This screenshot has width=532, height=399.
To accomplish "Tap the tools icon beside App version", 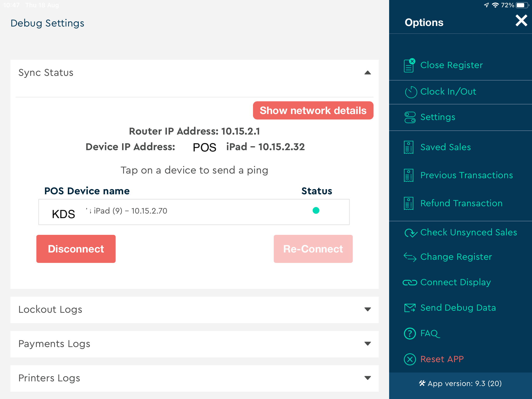I will [x=422, y=383].
